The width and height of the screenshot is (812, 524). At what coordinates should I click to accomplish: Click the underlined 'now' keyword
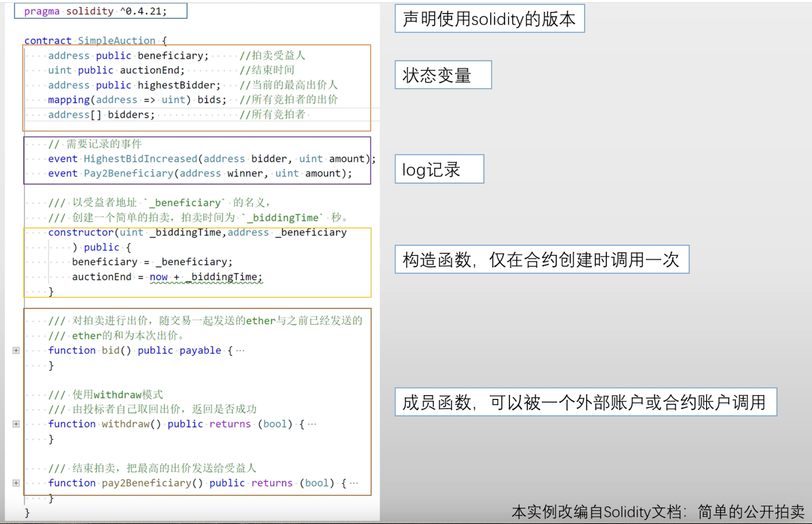pos(159,277)
